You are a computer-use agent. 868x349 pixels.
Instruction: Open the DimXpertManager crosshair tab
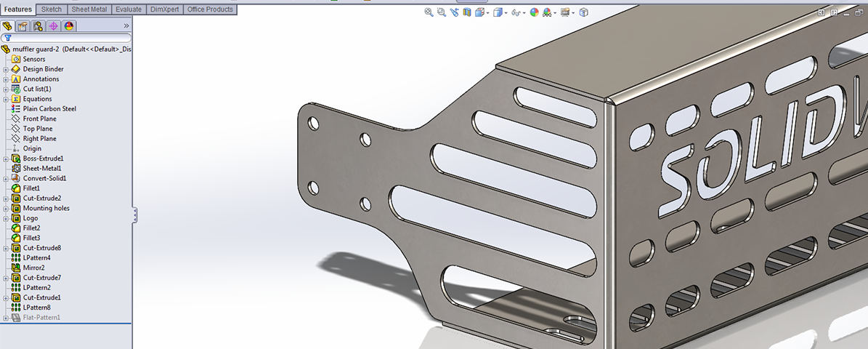click(53, 26)
